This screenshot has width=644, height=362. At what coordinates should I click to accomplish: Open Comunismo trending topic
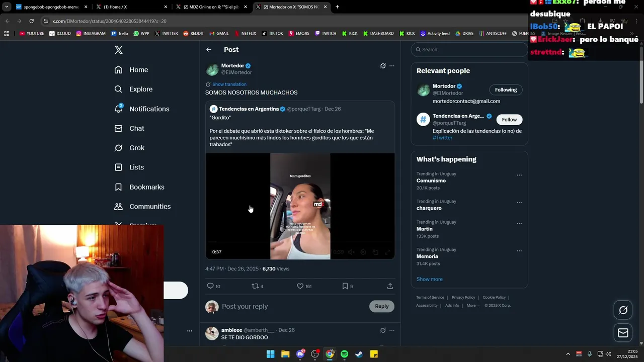pyautogui.click(x=431, y=180)
